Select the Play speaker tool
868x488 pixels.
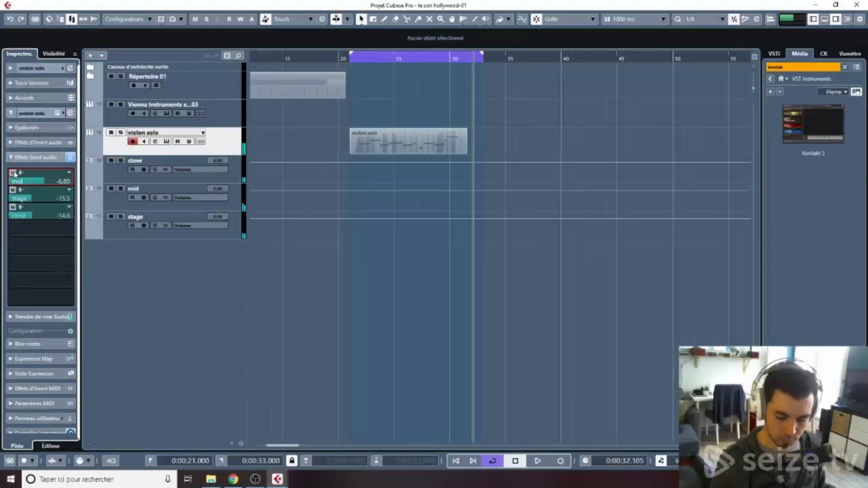(486, 19)
